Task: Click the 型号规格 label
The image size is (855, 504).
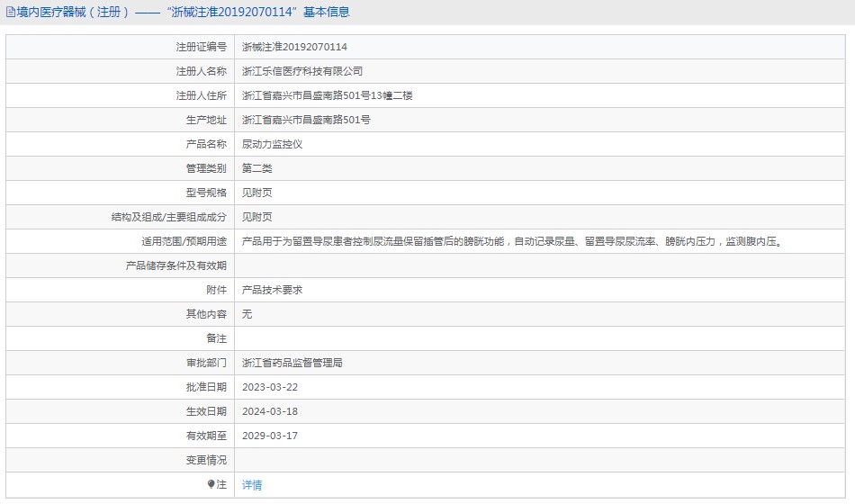Action: point(206,193)
